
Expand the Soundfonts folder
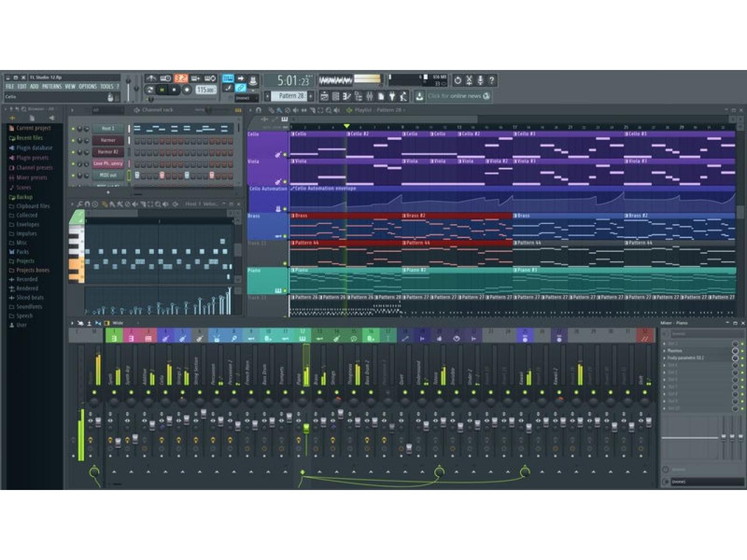click(29, 307)
